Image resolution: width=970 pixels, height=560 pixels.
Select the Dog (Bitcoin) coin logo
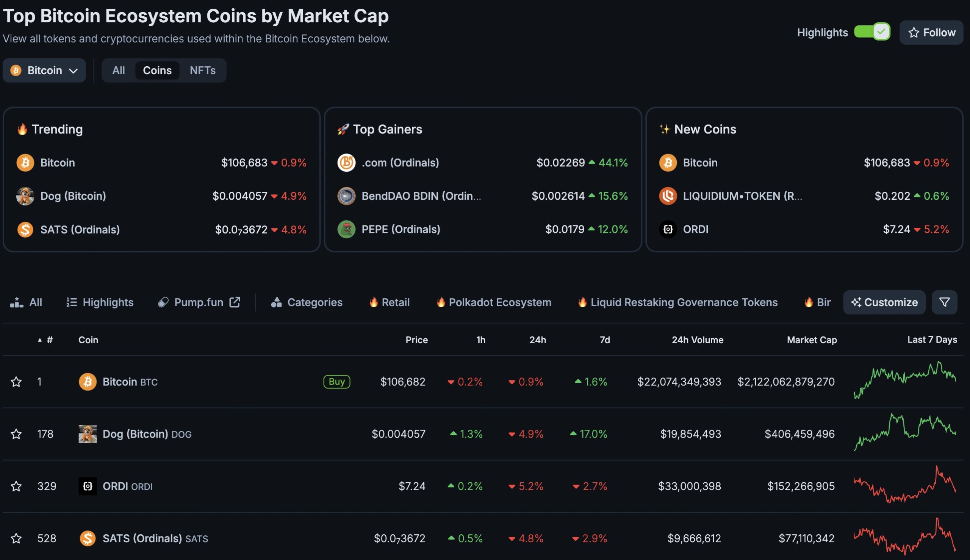coord(88,434)
